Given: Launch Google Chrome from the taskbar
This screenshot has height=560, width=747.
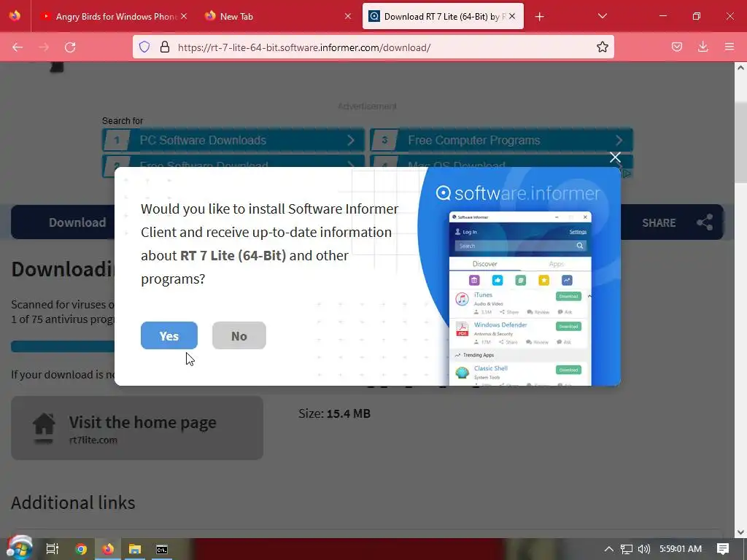Looking at the screenshot, I should pyautogui.click(x=81, y=549).
